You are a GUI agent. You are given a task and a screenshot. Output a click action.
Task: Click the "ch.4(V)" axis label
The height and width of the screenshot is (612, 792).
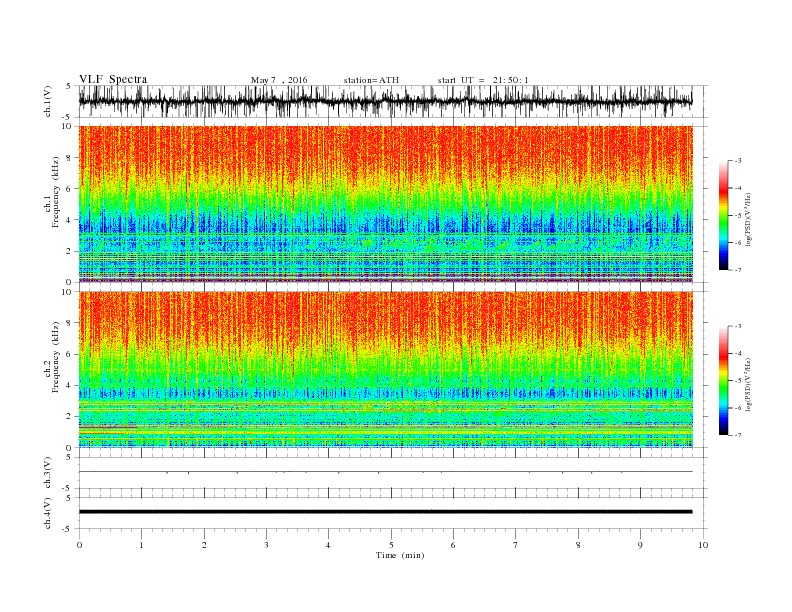pyautogui.click(x=48, y=513)
